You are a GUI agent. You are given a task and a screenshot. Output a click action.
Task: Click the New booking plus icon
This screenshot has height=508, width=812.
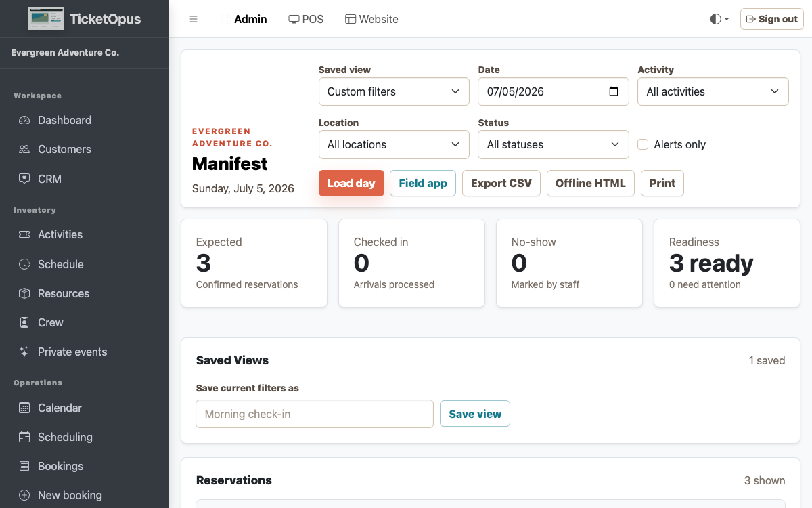[24, 495]
